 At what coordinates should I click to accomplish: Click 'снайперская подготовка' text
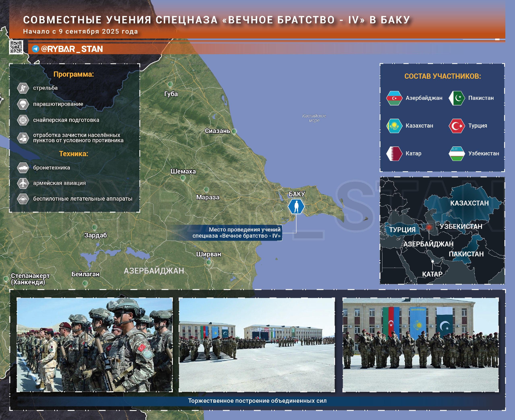coord(66,120)
